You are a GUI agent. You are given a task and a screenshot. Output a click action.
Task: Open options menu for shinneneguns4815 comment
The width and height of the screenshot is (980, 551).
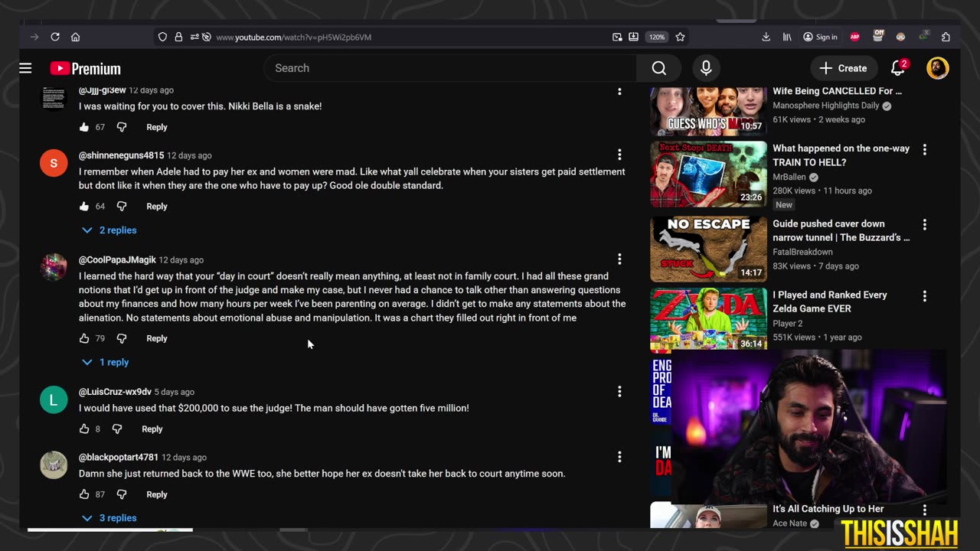pyautogui.click(x=619, y=155)
